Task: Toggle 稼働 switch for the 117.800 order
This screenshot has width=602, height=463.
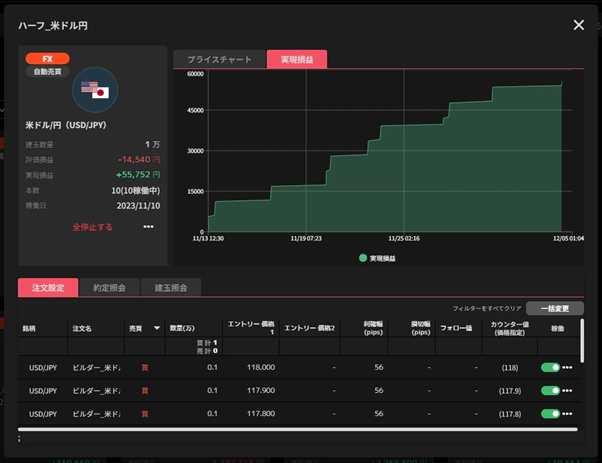Action: pos(549,414)
